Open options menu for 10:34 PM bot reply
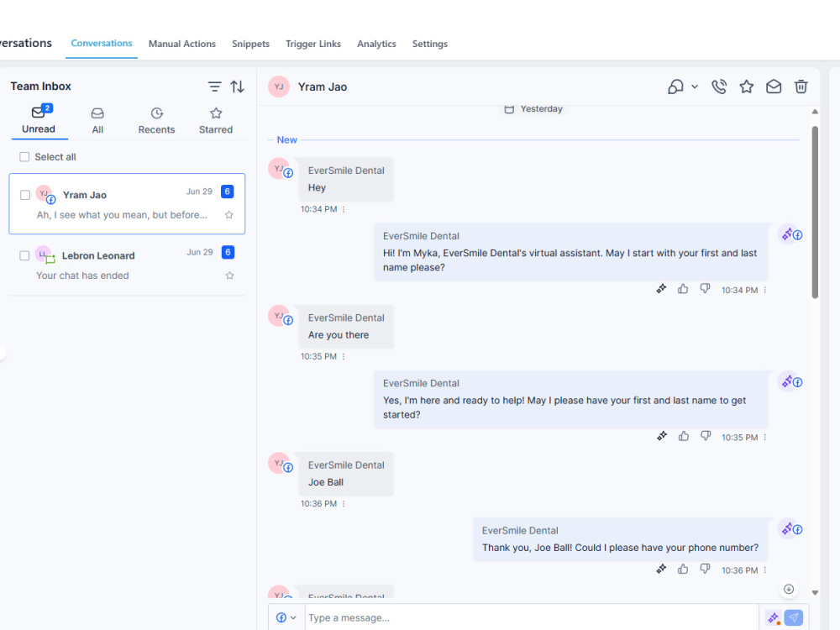This screenshot has width=840, height=630. point(764,290)
